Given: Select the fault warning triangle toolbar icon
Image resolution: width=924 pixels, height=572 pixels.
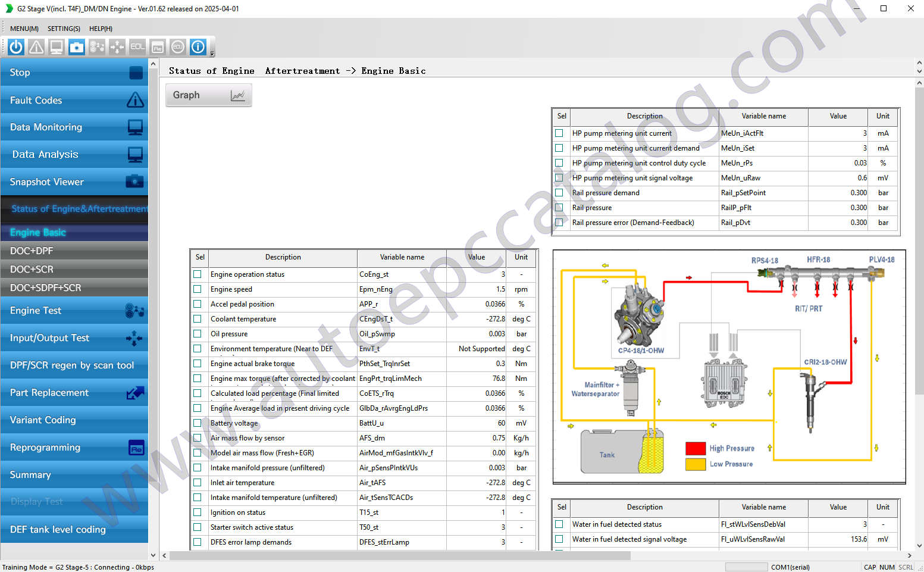Looking at the screenshot, I should pos(36,46).
